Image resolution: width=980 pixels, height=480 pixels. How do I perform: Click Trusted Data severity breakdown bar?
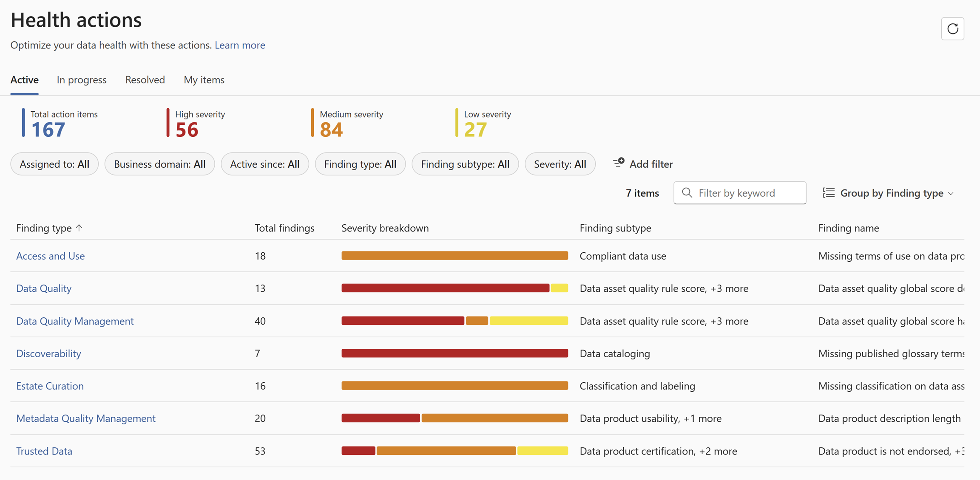[454, 451]
